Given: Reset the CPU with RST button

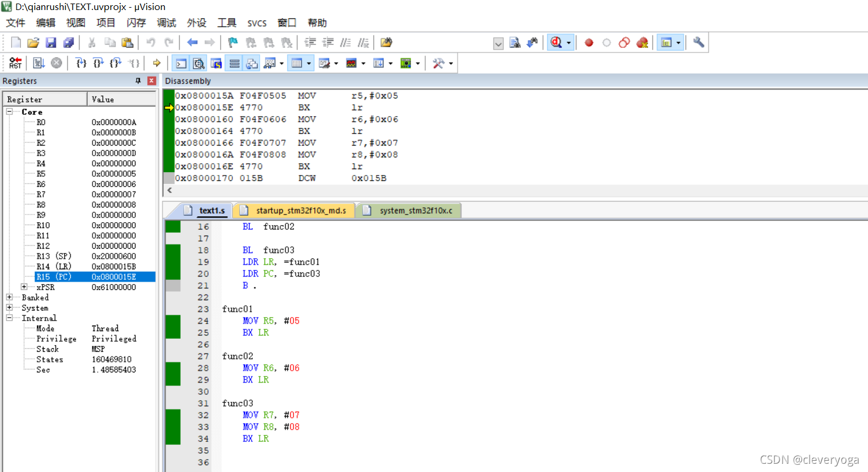Looking at the screenshot, I should pyautogui.click(x=15, y=63).
